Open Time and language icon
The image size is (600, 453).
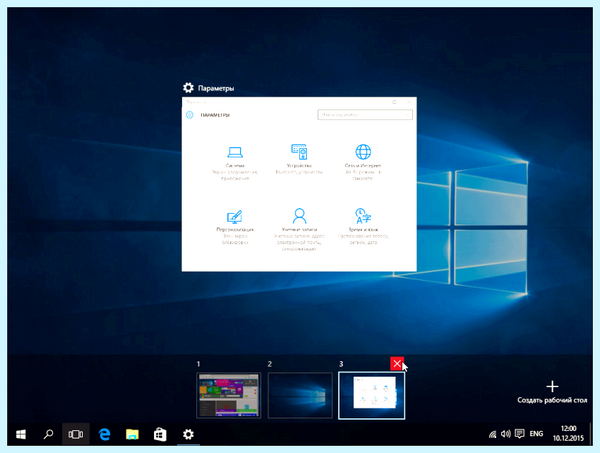[x=363, y=216]
